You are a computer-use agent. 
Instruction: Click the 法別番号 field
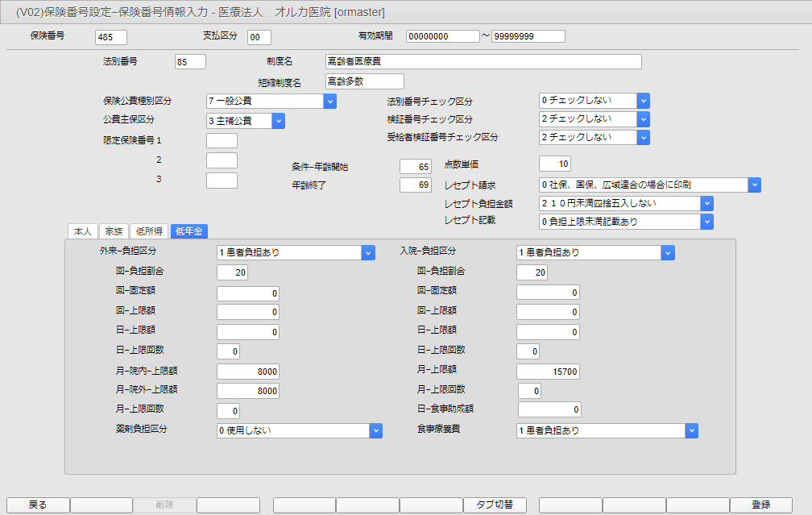tap(191, 61)
